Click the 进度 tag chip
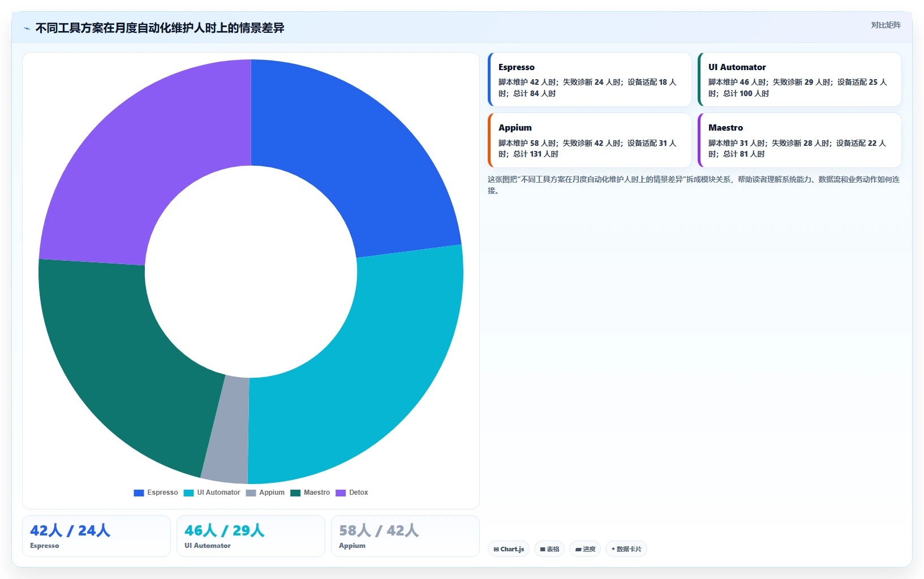 point(585,549)
